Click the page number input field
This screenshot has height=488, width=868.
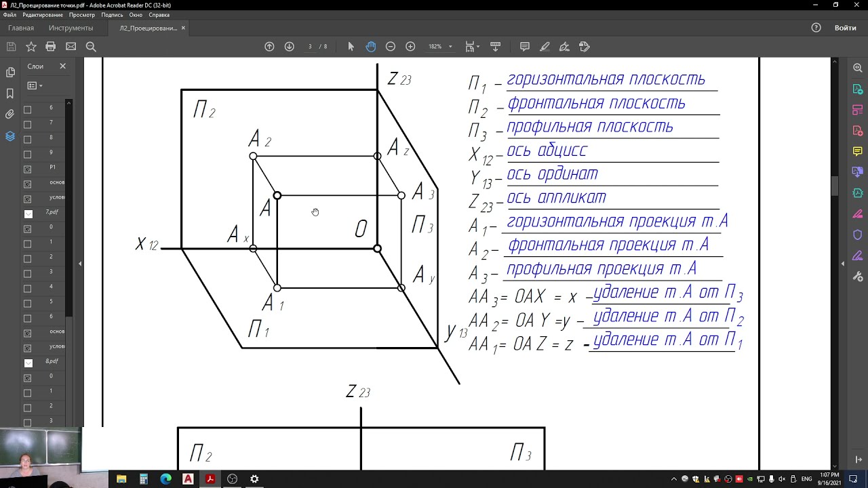pos(310,47)
